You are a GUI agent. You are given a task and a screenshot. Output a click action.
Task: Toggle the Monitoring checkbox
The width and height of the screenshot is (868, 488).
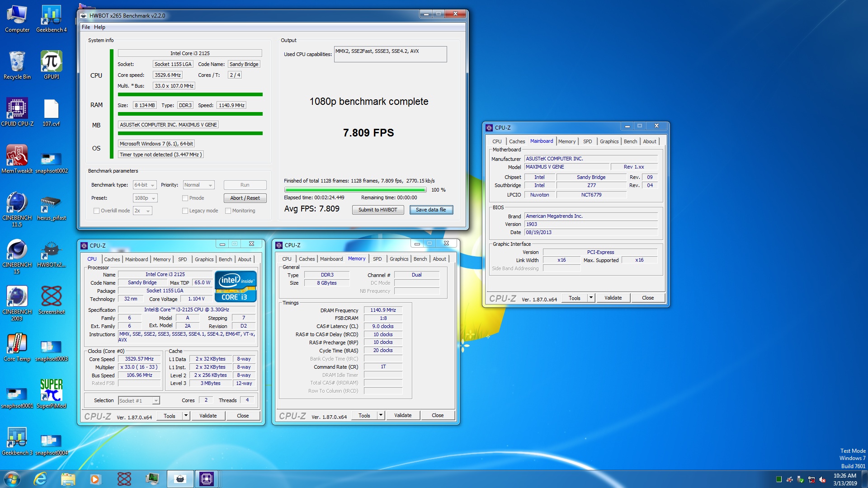point(228,211)
